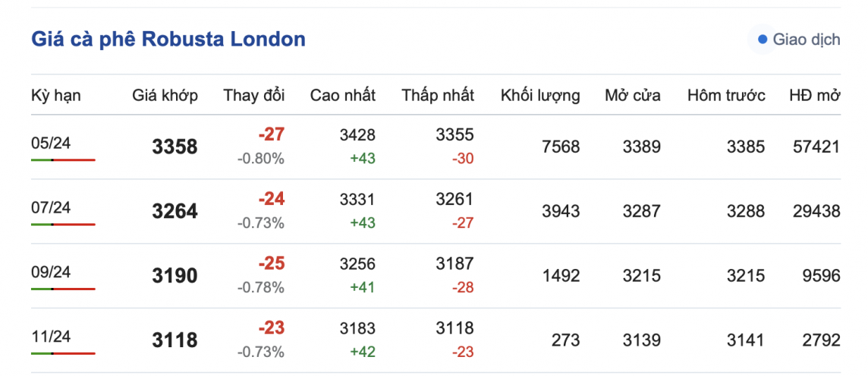Viewport: 868px width, 376px height.
Task: Click the Giao dịch status label
Action: [x=806, y=39]
